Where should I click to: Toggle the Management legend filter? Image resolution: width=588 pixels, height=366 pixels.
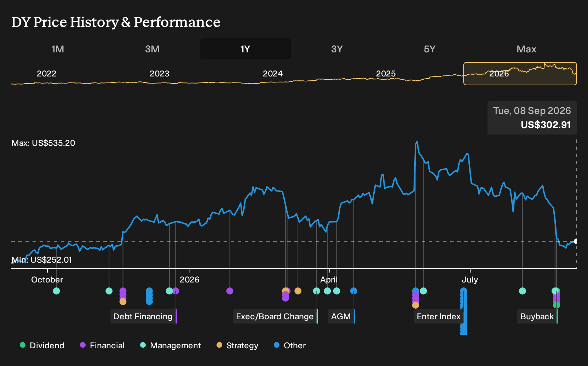click(171, 345)
